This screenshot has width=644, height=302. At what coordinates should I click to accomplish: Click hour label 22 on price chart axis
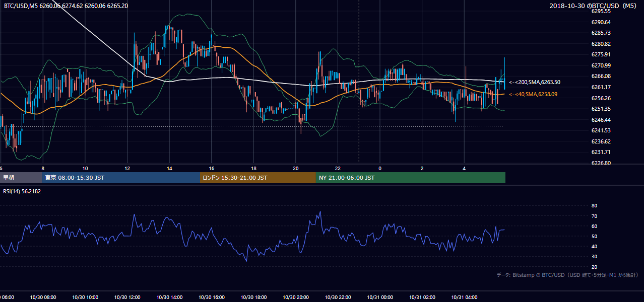coord(338,168)
